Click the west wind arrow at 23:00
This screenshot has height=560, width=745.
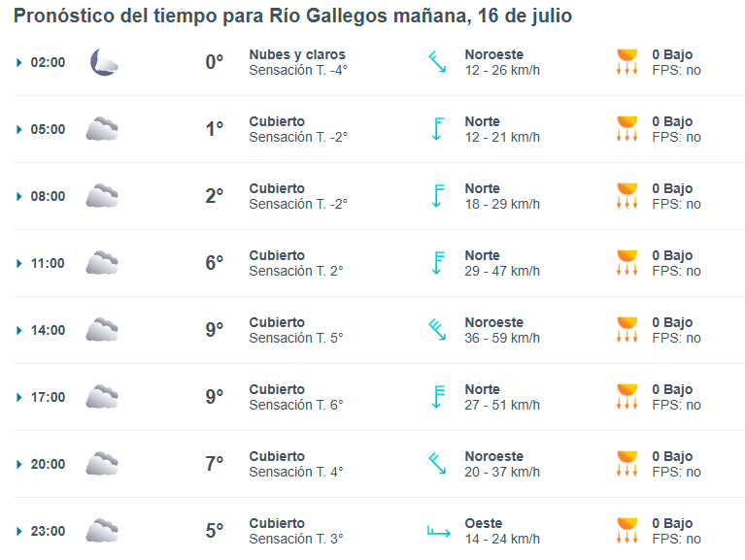[x=439, y=531]
